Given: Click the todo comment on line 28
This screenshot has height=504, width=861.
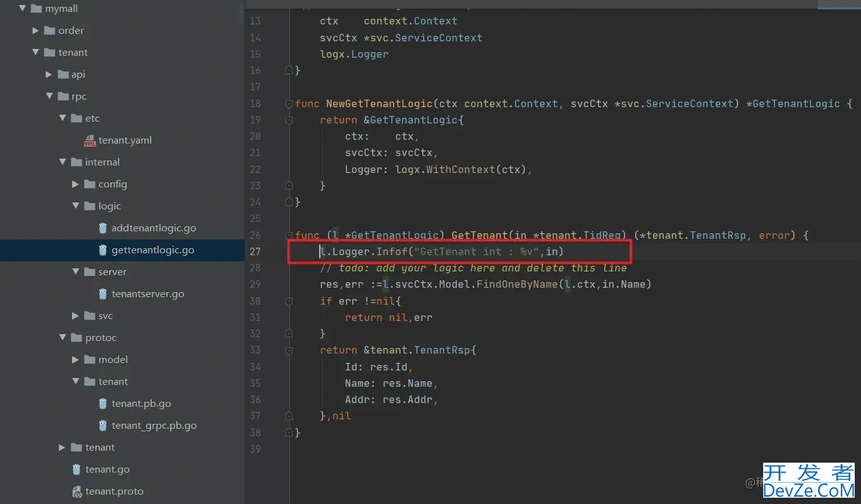Looking at the screenshot, I should click(x=473, y=268).
